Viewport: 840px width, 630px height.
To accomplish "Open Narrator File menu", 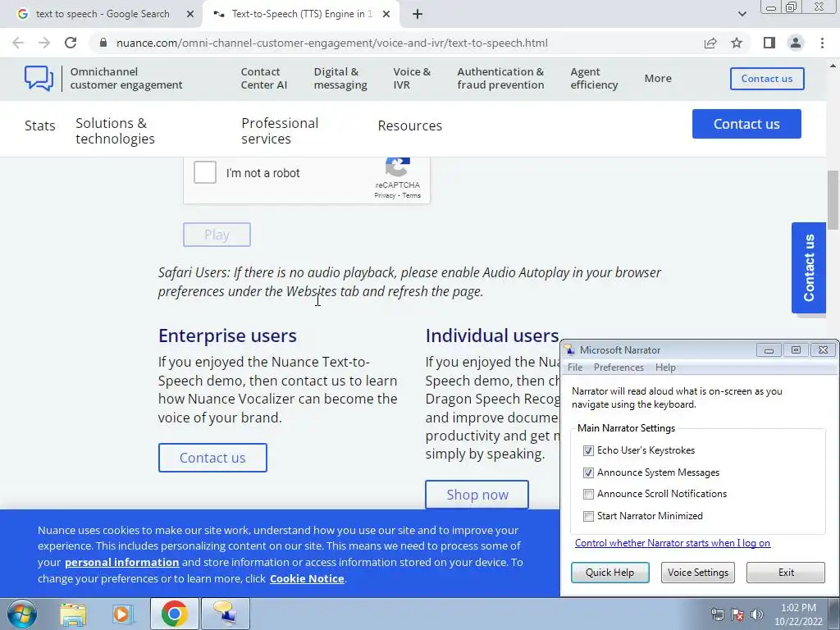I will [x=575, y=367].
